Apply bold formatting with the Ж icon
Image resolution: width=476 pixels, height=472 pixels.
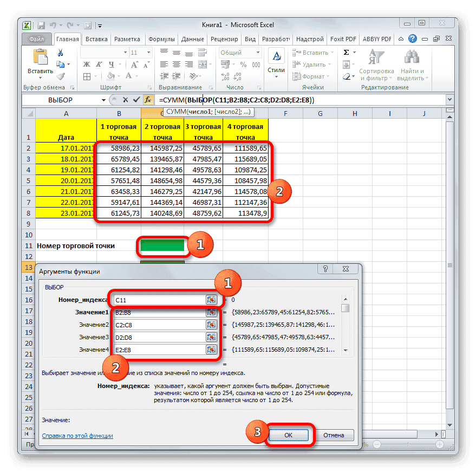[x=87, y=64]
